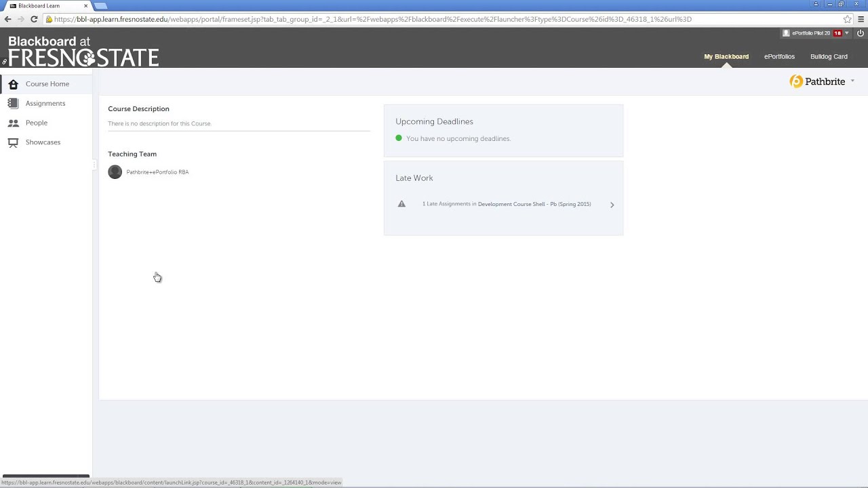868x488 pixels.
Task: Open a new browser tab
Action: pos(101,5)
